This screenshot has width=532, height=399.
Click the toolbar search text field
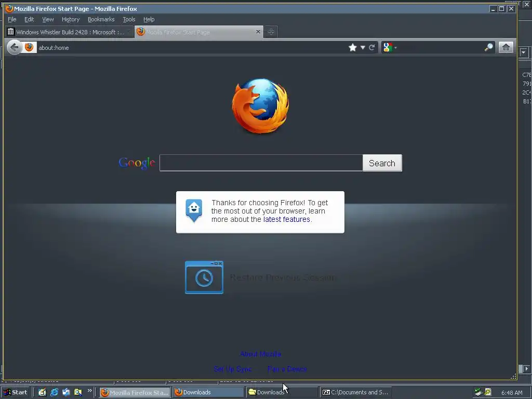441,47
